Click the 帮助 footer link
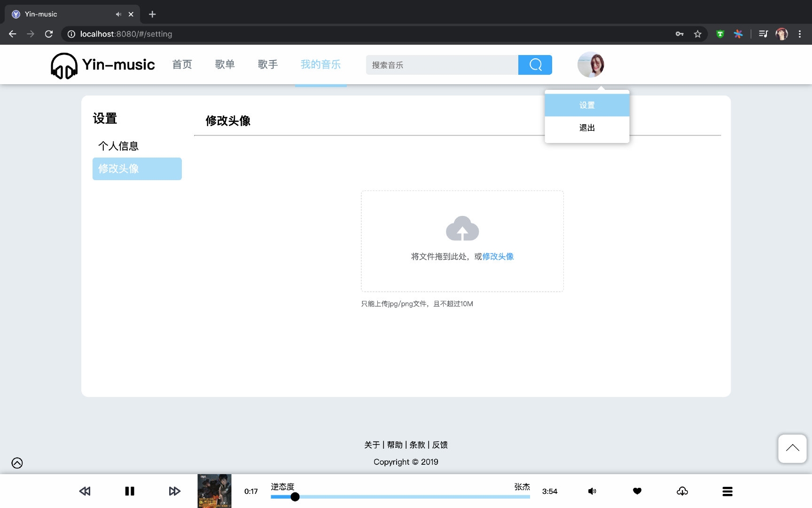Screen dimensions: 812x508 [x=395, y=445]
